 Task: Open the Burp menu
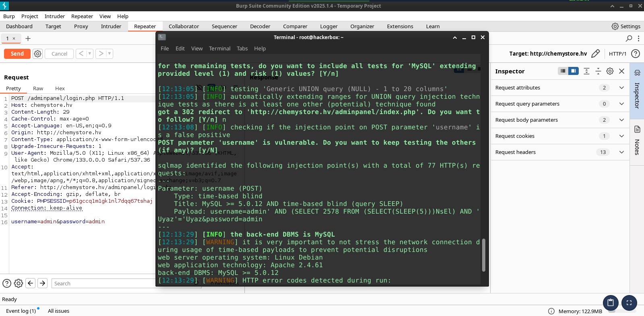[x=9, y=16]
